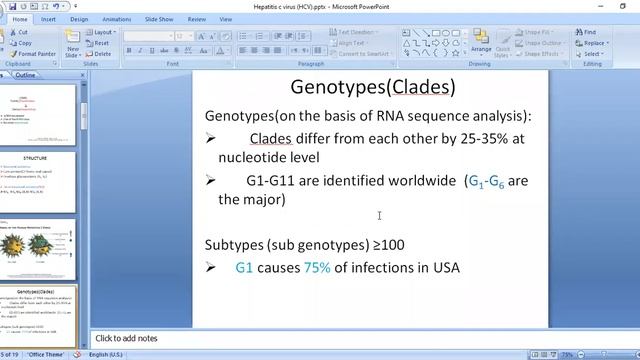Screen dimensions: 640x360
Task: Toggle italic formatting
Action: [x=140, y=51]
